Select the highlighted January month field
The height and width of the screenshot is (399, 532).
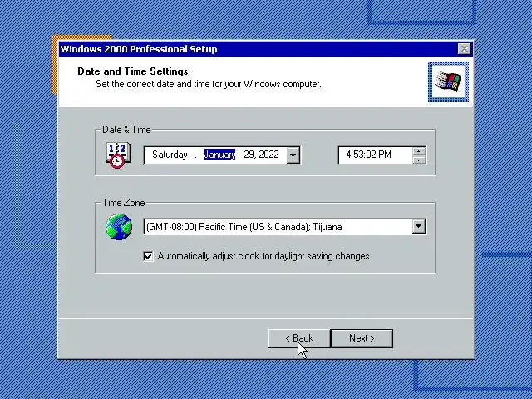tap(219, 155)
